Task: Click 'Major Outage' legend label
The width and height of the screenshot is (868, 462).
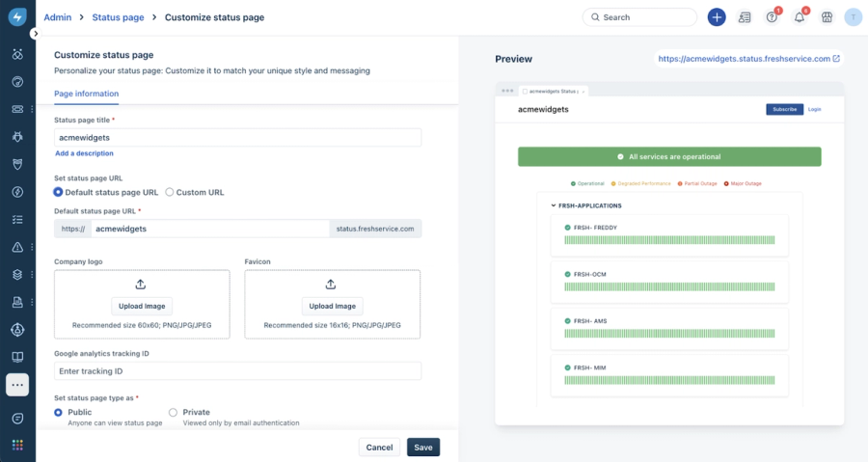Action: pos(746,183)
